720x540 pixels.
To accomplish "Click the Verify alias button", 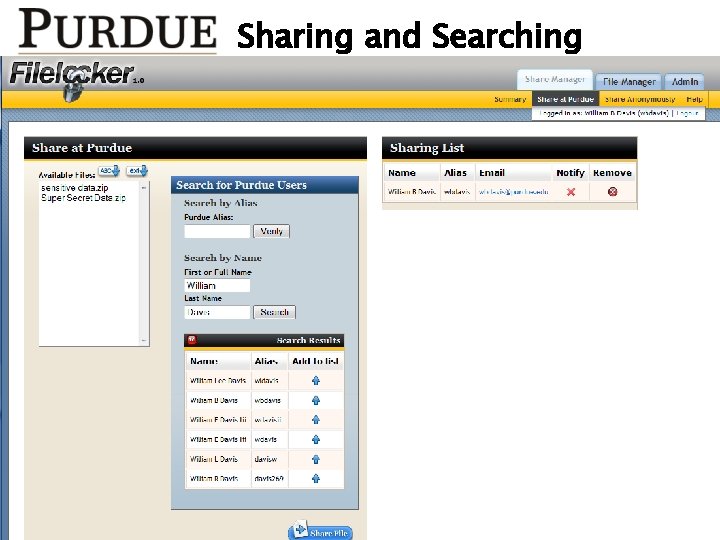I will [271, 231].
